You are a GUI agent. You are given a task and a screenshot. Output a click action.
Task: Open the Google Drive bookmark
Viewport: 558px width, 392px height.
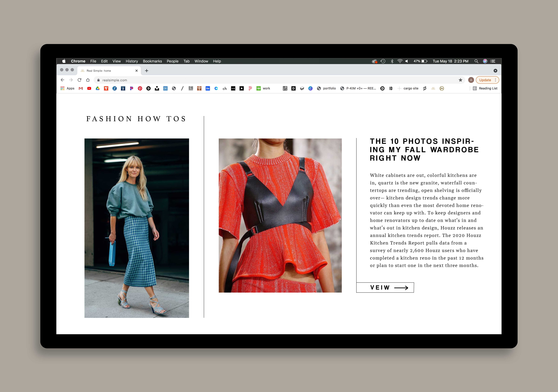98,88
